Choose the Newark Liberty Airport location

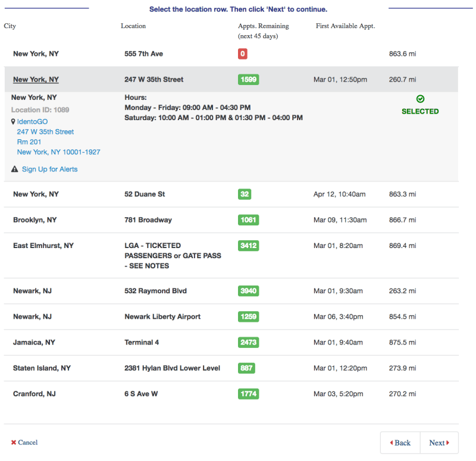231,317
